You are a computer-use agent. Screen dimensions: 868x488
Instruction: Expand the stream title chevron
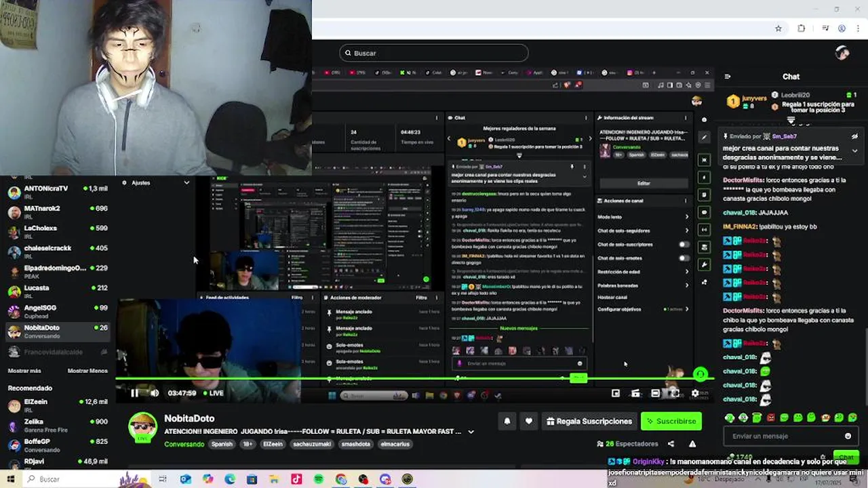tap(471, 432)
